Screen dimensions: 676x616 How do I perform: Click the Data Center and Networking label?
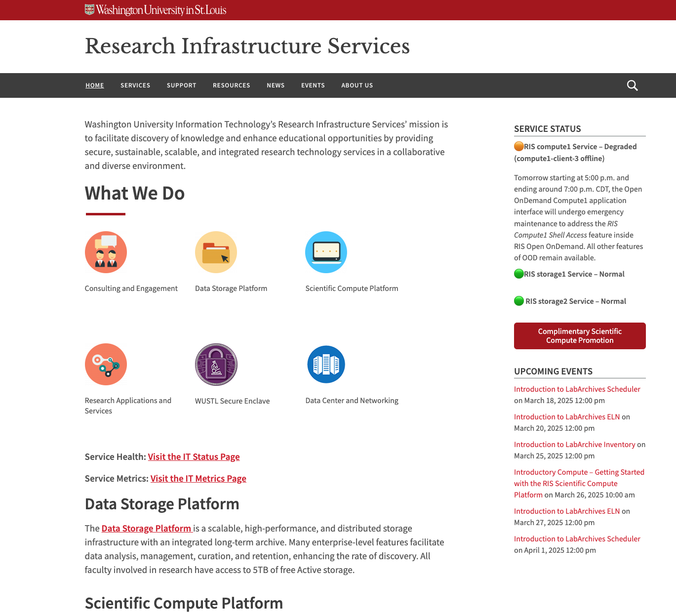click(352, 401)
